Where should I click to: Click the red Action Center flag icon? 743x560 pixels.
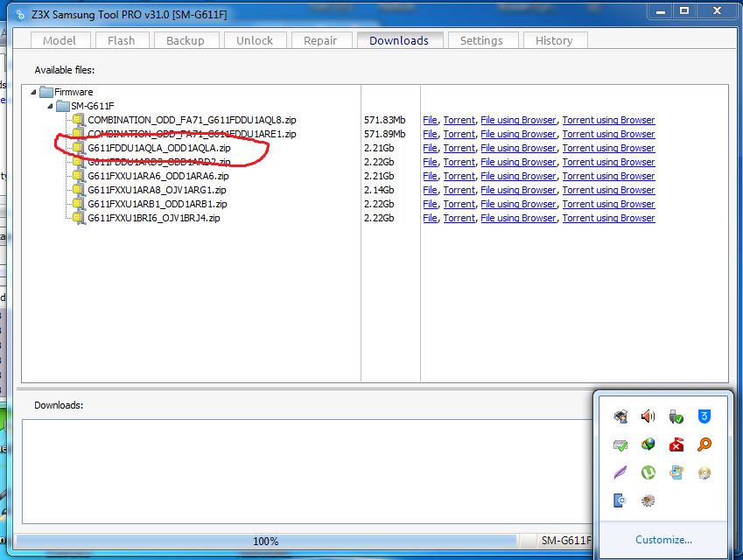point(676,444)
